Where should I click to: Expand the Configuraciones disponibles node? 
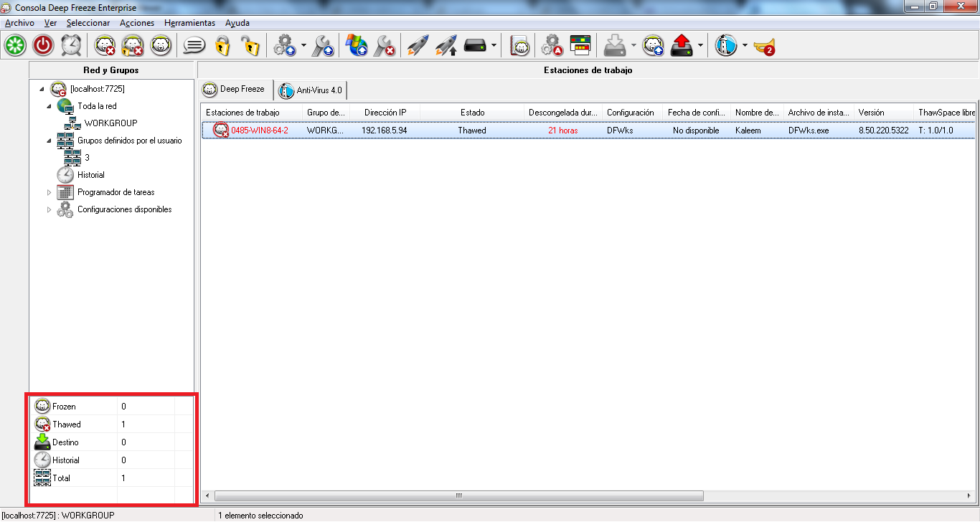point(49,209)
